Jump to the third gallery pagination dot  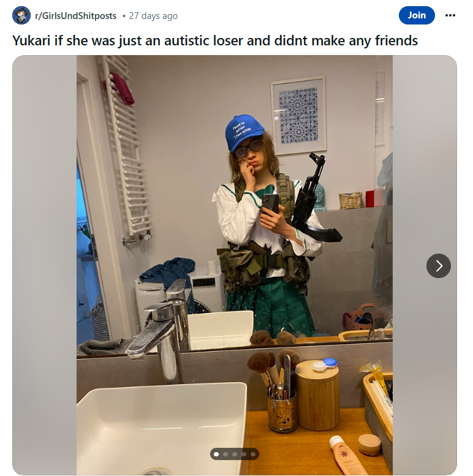tap(235, 454)
